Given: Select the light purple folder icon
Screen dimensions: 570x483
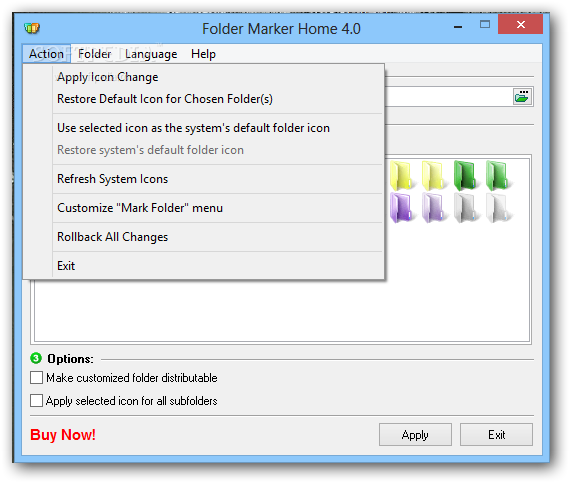Looking at the screenshot, I should (433, 208).
